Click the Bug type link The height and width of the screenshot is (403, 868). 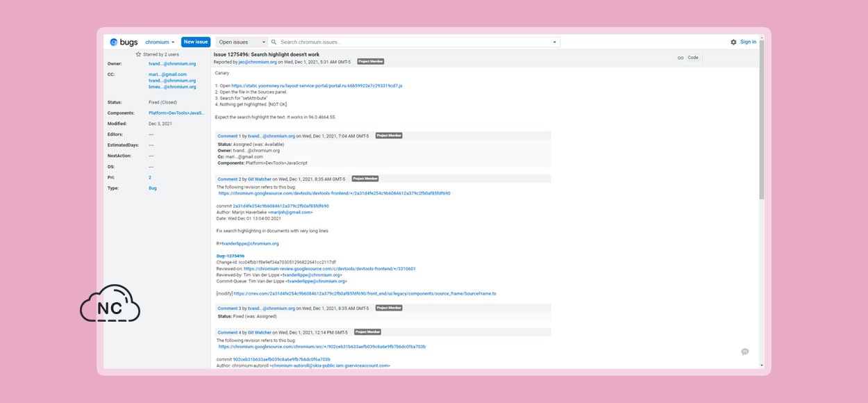(x=153, y=188)
